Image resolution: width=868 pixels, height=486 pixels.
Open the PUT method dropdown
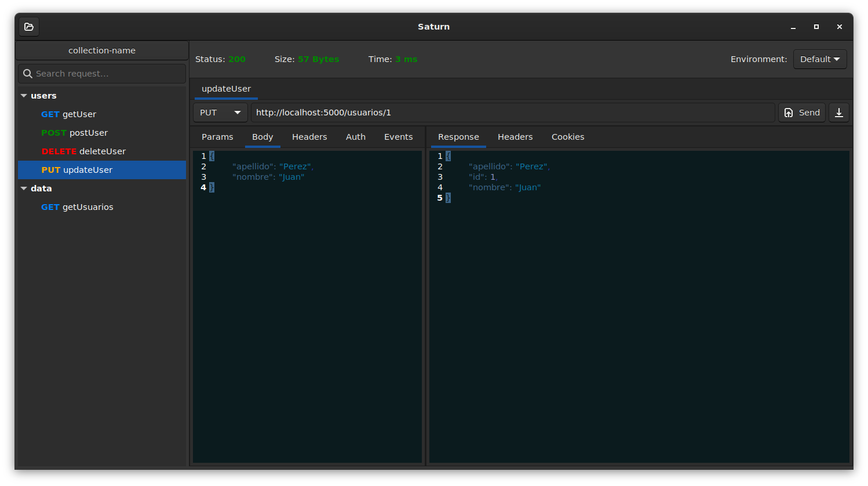(220, 113)
